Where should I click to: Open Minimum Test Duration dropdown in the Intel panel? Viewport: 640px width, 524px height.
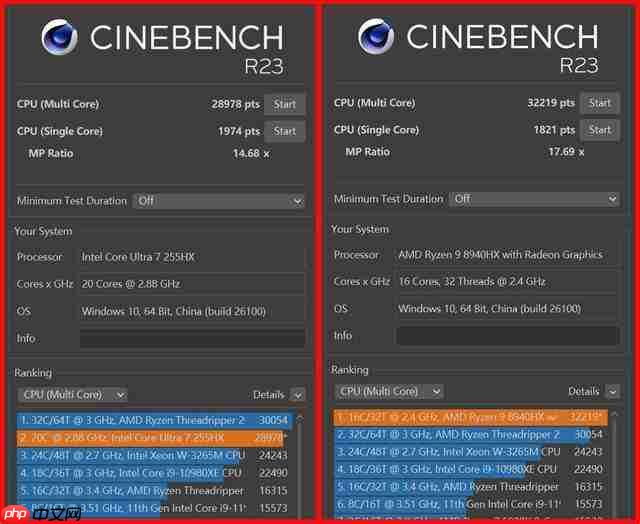(x=218, y=201)
